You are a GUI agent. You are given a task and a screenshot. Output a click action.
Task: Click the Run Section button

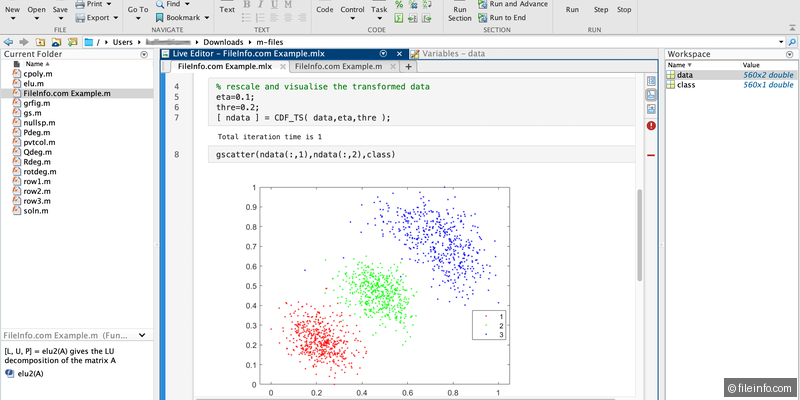coord(460,13)
